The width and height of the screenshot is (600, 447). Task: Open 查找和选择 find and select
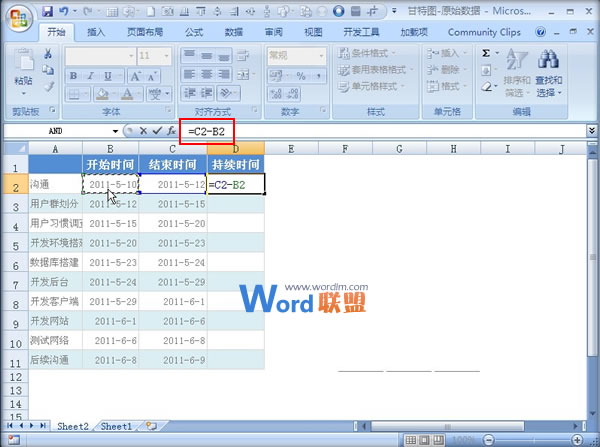point(548,73)
